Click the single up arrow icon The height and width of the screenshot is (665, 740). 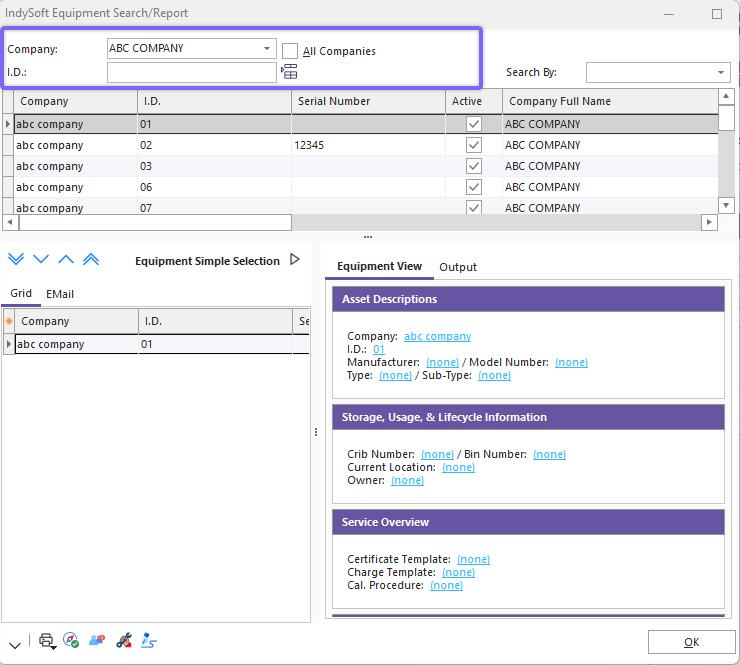pyautogui.click(x=66, y=260)
